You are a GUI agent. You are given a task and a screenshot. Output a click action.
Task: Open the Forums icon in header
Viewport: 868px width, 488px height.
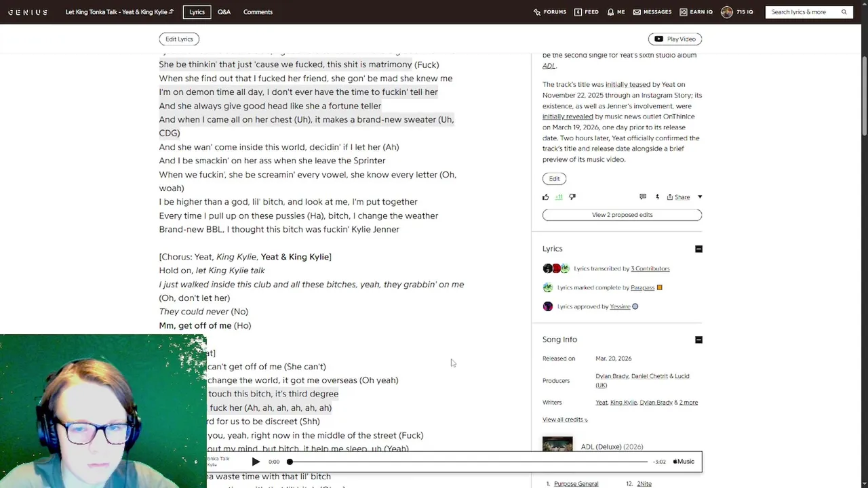[537, 12]
